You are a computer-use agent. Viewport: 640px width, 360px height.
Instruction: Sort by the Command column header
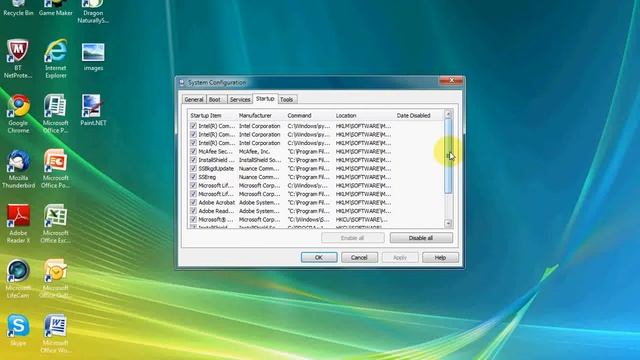tap(309, 116)
